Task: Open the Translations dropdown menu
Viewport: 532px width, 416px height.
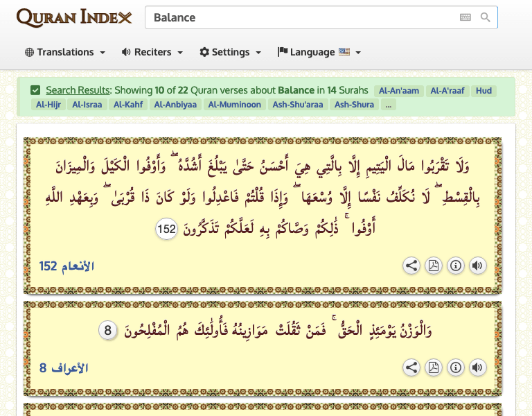Action: pyautogui.click(x=65, y=52)
